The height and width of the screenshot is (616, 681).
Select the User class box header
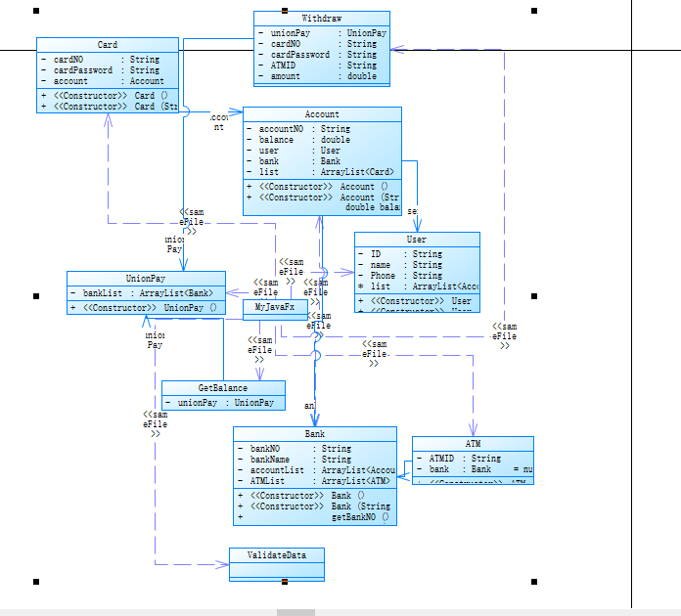coord(417,240)
